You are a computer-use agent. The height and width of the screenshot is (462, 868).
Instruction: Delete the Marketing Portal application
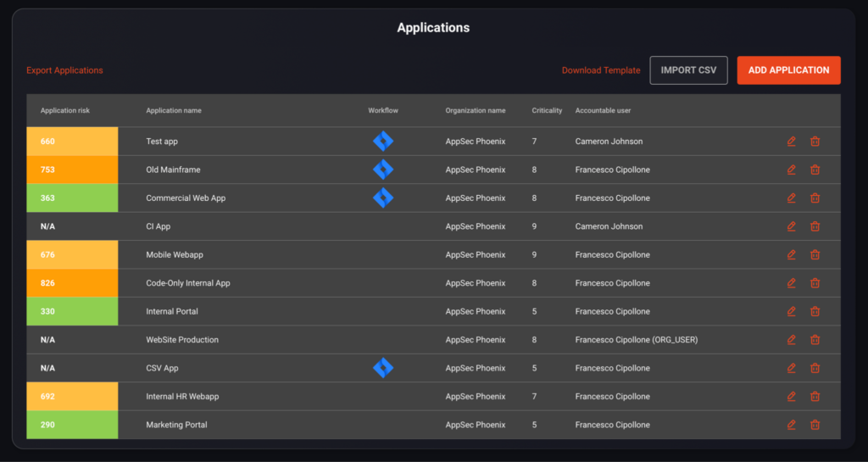coord(815,425)
